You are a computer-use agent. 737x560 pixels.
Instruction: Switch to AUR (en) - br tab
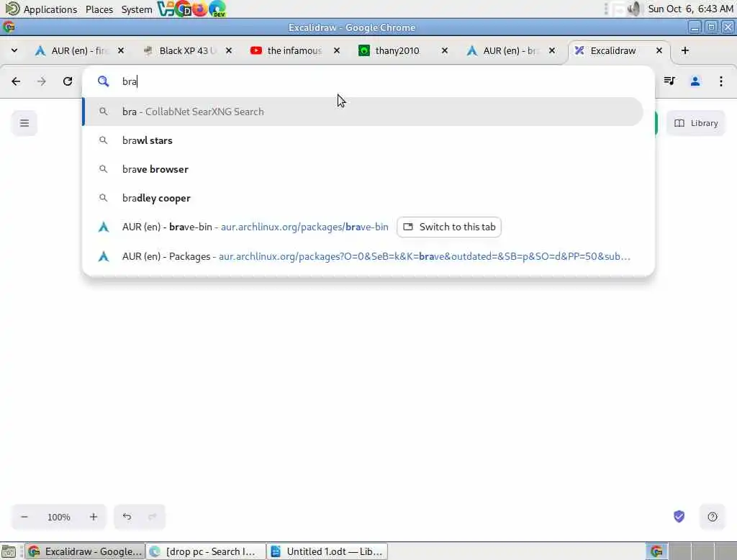[x=509, y=50]
